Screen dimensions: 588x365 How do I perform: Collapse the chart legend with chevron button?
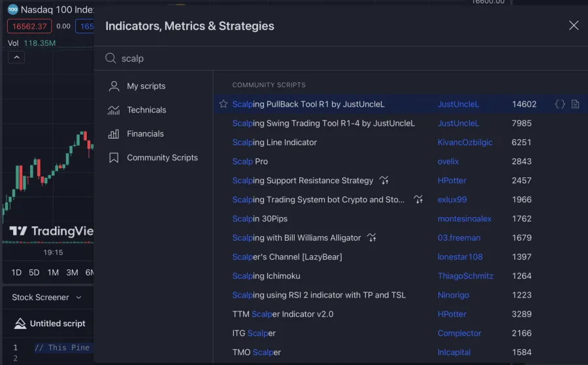17,58
